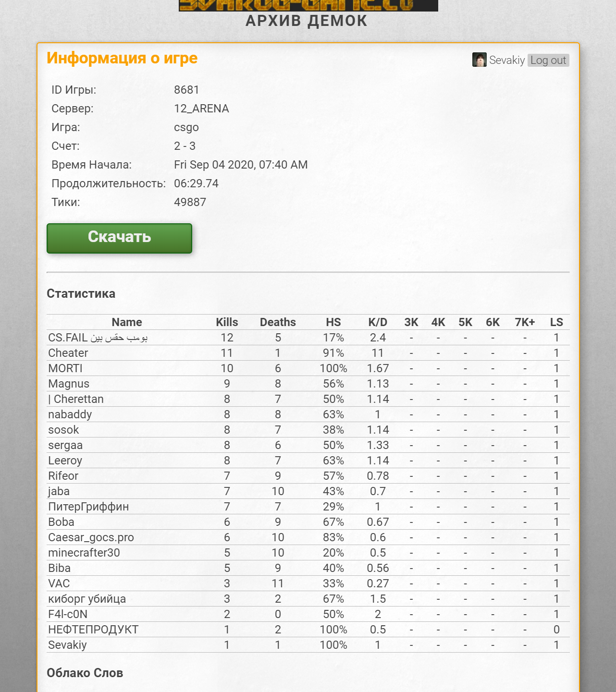Click Cheater's K/D value 11
This screenshot has width=616, height=692.
coord(378,353)
